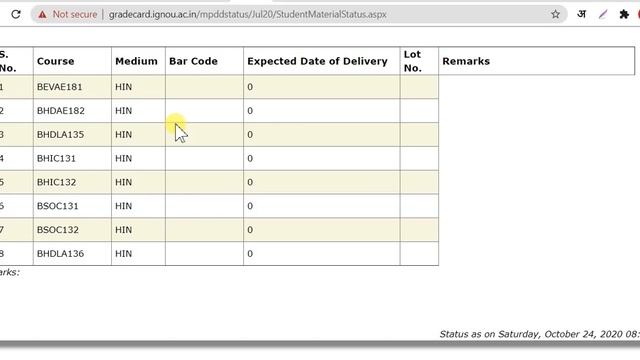This screenshot has width=640, height=360.
Task: Bookmark this page with the star icon
Action: click(x=555, y=14)
